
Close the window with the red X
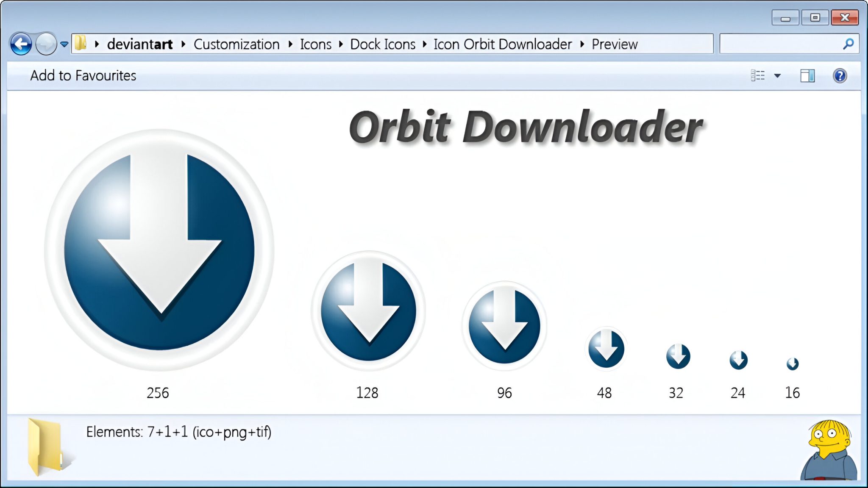pyautogui.click(x=845, y=18)
